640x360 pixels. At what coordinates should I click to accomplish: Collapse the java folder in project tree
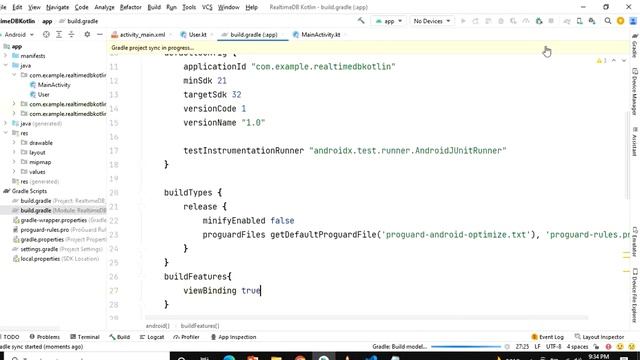coord(6,65)
